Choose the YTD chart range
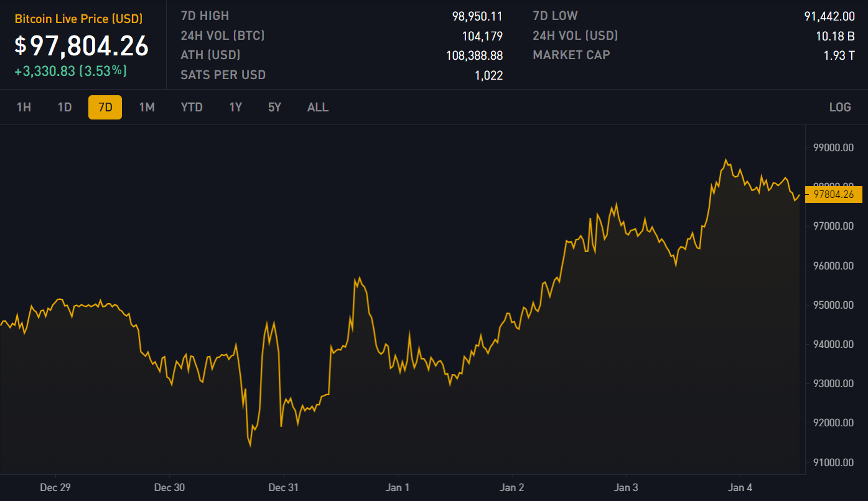 (x=192, y=107)
